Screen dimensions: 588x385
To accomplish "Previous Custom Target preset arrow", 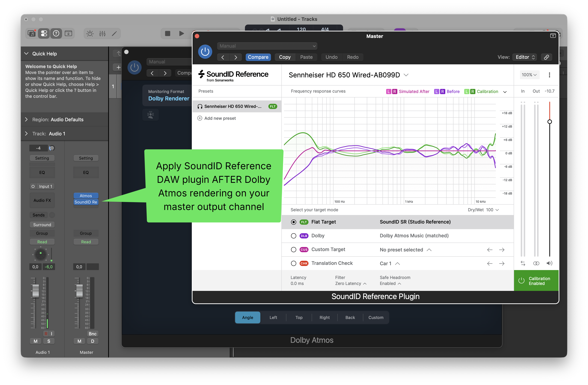I will click(x=490, y=250).
